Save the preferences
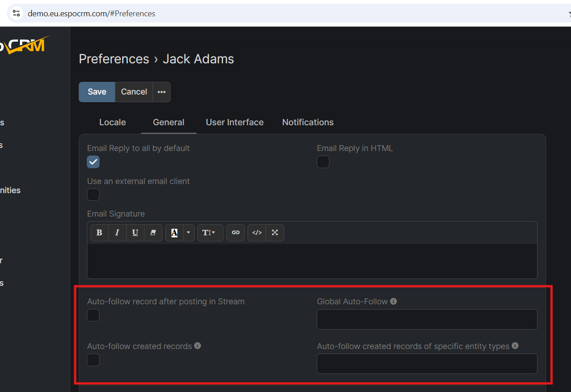 [97, 92]
